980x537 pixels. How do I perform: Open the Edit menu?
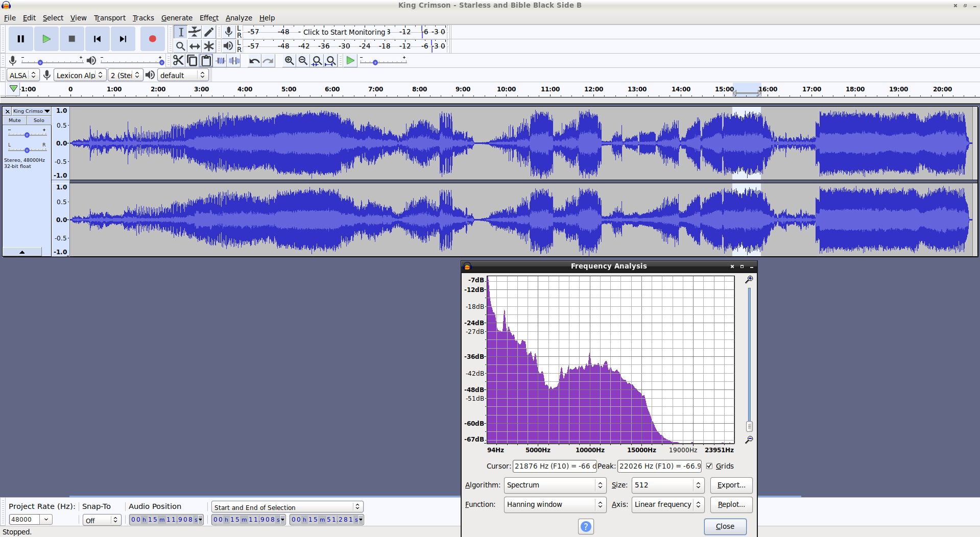point(29,18)
